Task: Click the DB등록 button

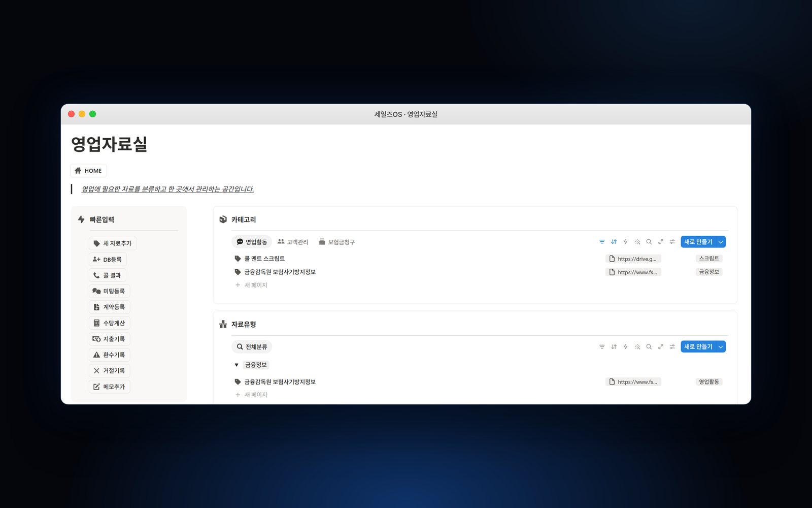Action: 108,259
